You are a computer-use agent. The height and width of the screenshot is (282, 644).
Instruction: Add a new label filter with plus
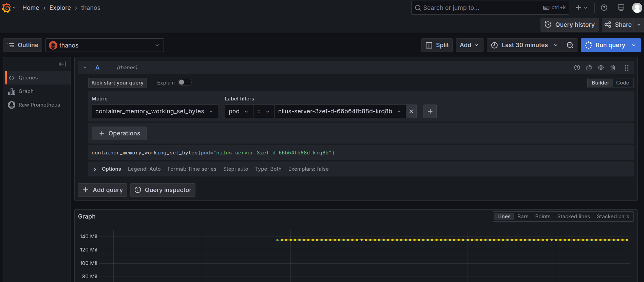coord(430,111)
